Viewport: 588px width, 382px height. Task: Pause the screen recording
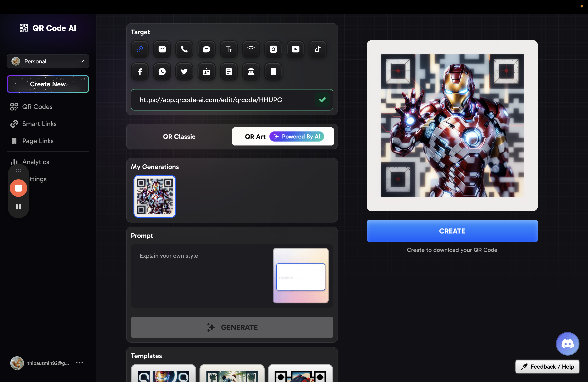(18, 207)
